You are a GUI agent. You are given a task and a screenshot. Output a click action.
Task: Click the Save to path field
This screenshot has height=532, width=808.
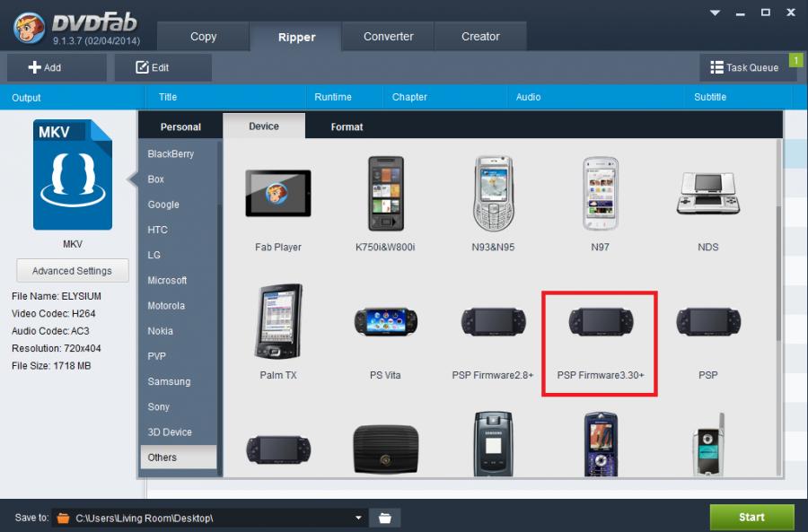tap(210, 518)
